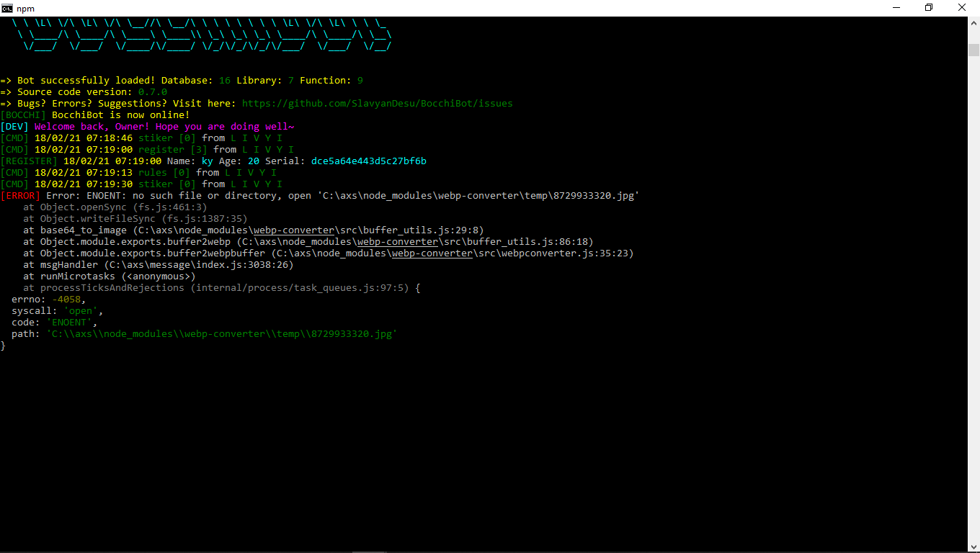Click the 'buffer2webpbuffer' stack line

[329, 253]
